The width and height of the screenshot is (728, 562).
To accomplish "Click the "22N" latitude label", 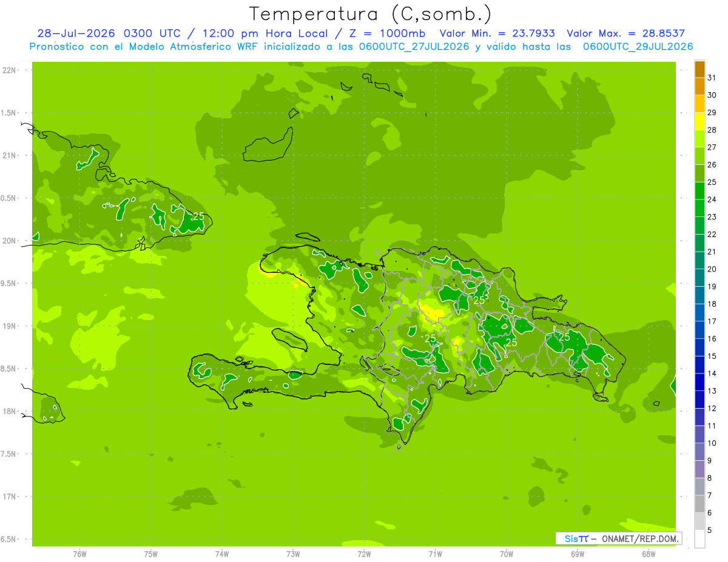I will pyautogui.click(x=10, y=70).
